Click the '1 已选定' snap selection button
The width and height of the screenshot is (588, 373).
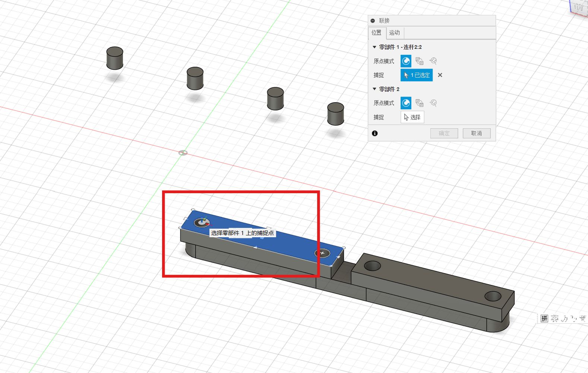(x=417, y=75)
